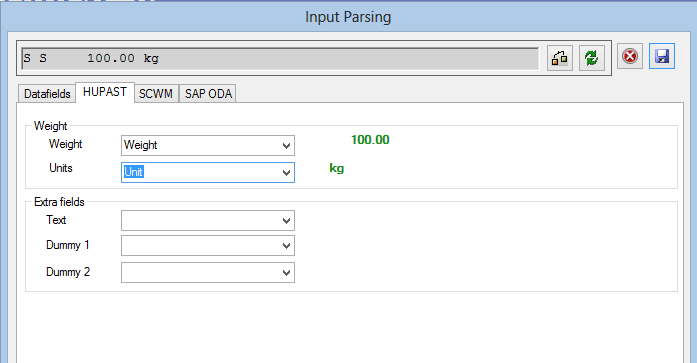Image resolution: width=697 pixels, height=363 pixels.
Task: Click the parsed unit value kg
Action: [336, 168]
